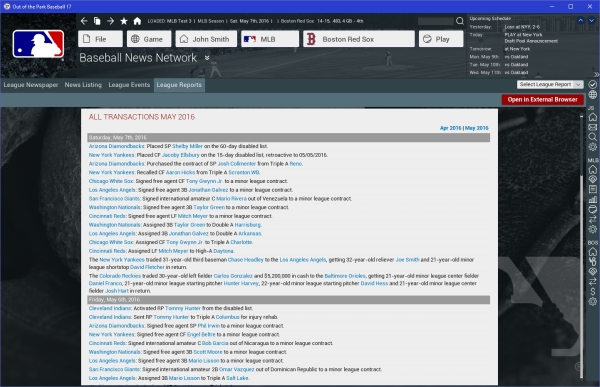Expand the Select League Report dropdown
Screen dimensions: 600x387
549,84
